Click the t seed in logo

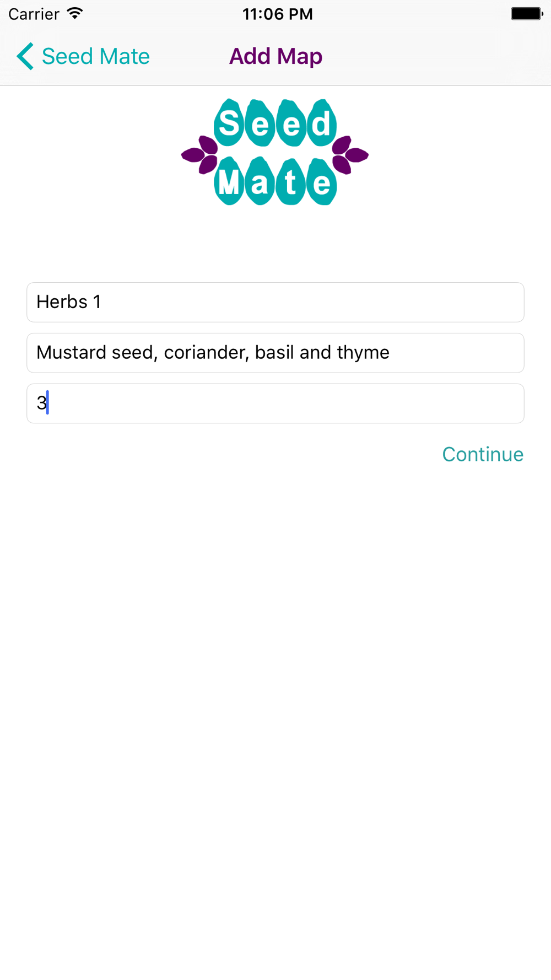[290, 181]
